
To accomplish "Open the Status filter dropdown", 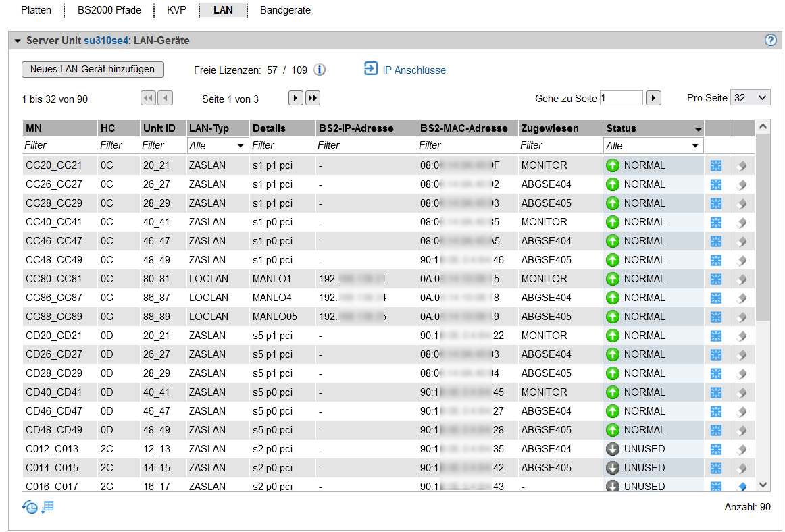I will [653, 146].
